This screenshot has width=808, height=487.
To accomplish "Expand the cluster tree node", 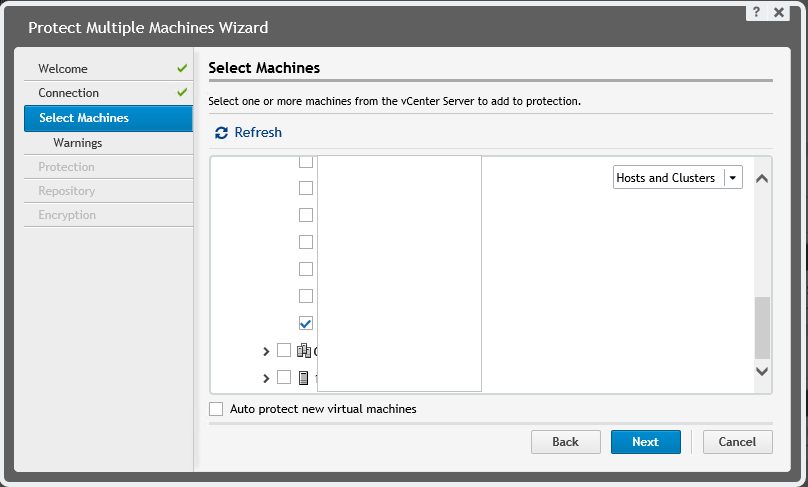I will tap(266, 351).
